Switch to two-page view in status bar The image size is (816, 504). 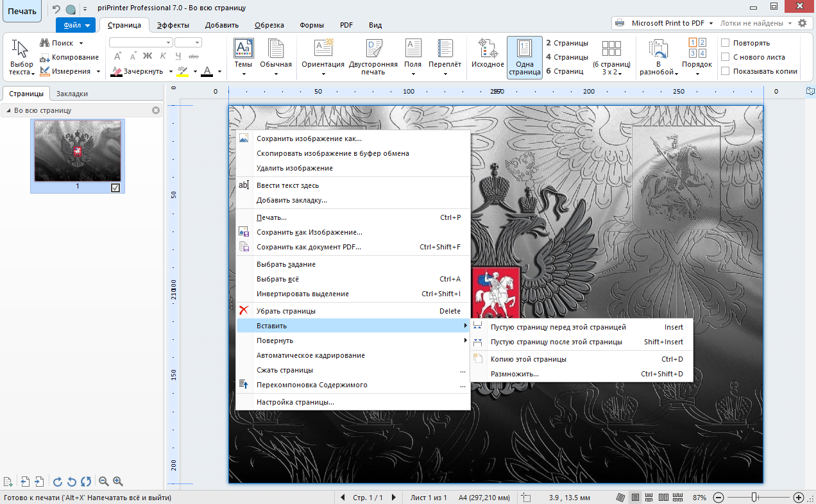point(663,497)
